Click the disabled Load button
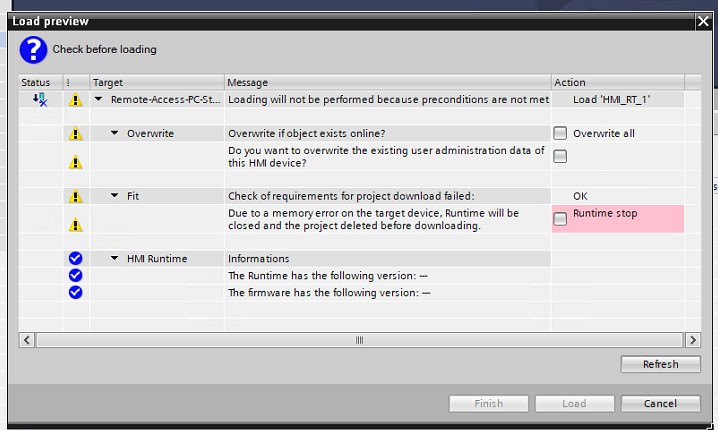Screen dimensions: 718x430 575,403
